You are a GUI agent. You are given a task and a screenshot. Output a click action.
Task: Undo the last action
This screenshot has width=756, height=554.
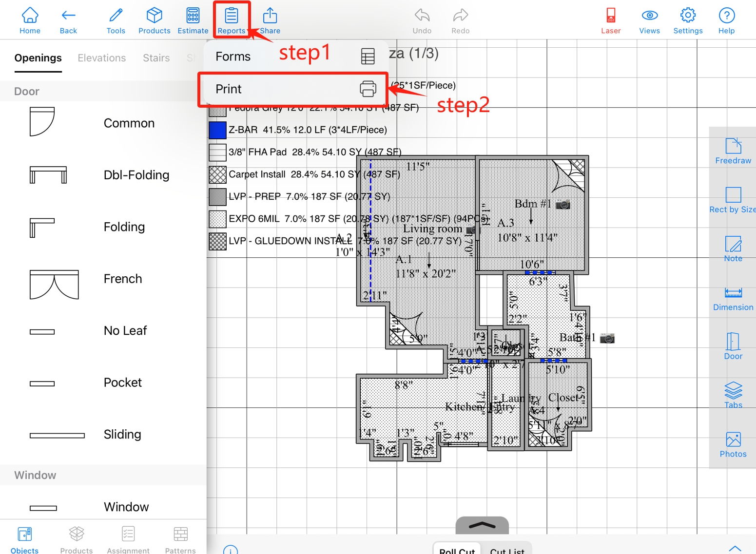[x=422, y=21]
